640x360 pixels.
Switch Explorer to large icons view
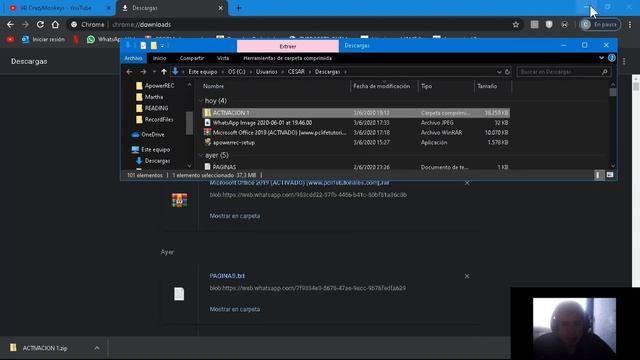[x=610, y=175]
